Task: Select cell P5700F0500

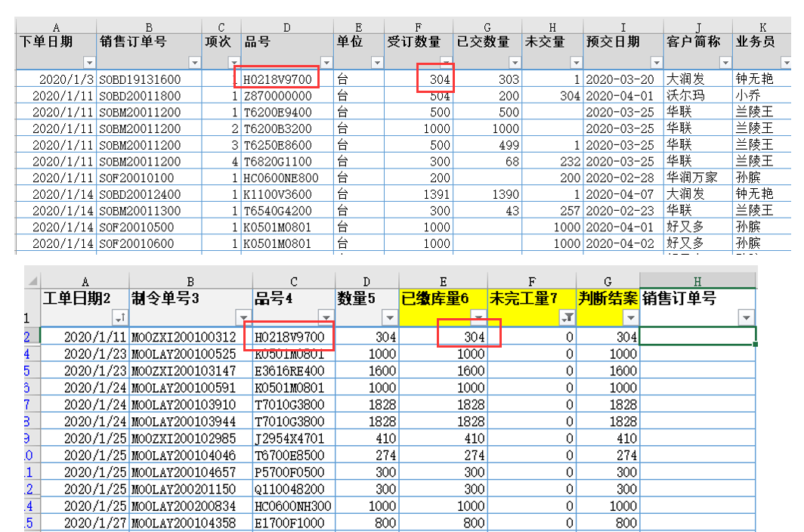Action: pos(294,472)
